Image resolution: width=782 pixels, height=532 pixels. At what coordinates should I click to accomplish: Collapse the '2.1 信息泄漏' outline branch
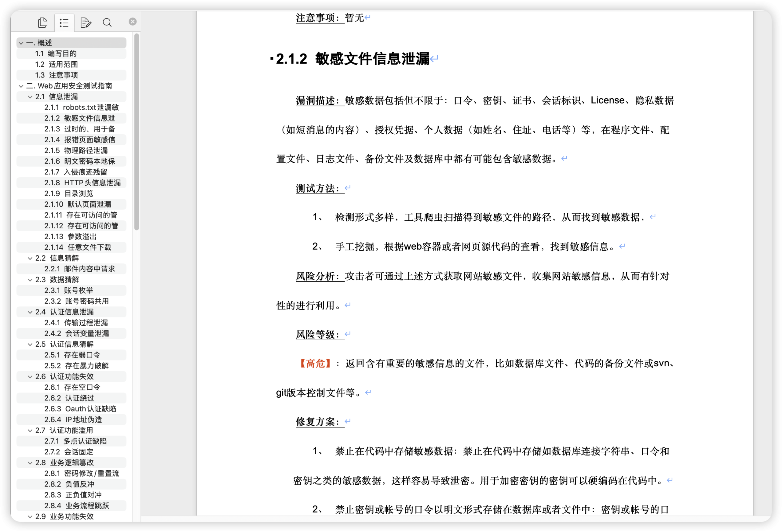point(30,96)
